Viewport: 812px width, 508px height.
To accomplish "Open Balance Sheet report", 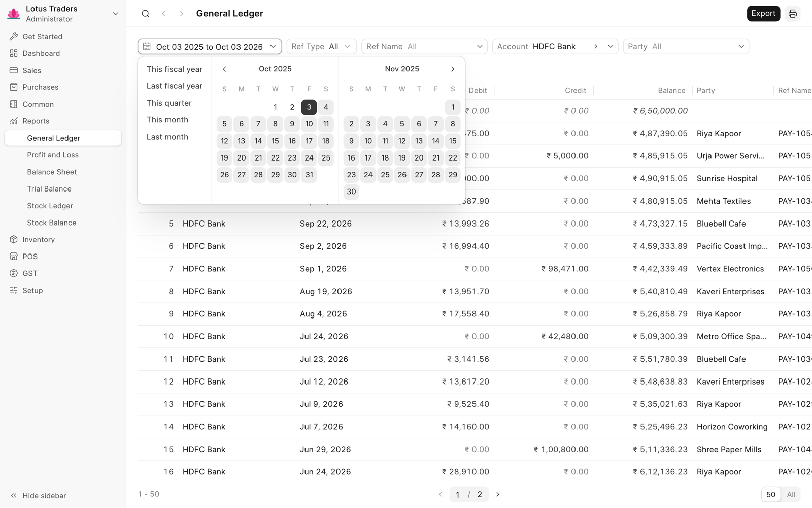I will coord(52,172).
